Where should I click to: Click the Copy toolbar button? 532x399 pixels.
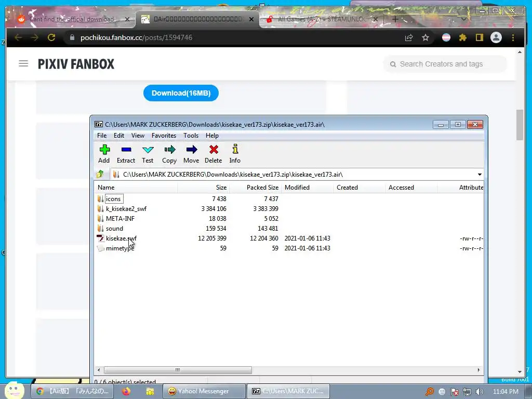(x=169, y=154)
